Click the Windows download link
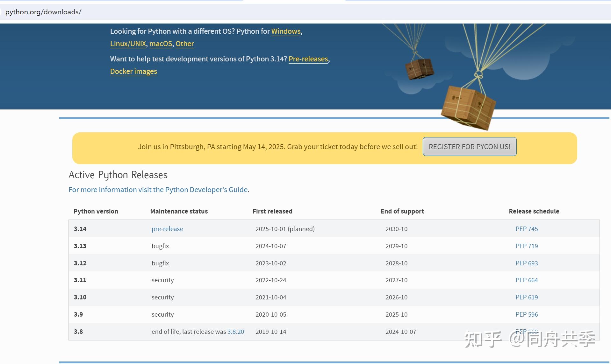The width and height of the screenshot is (611, 364). pos(286,31)
